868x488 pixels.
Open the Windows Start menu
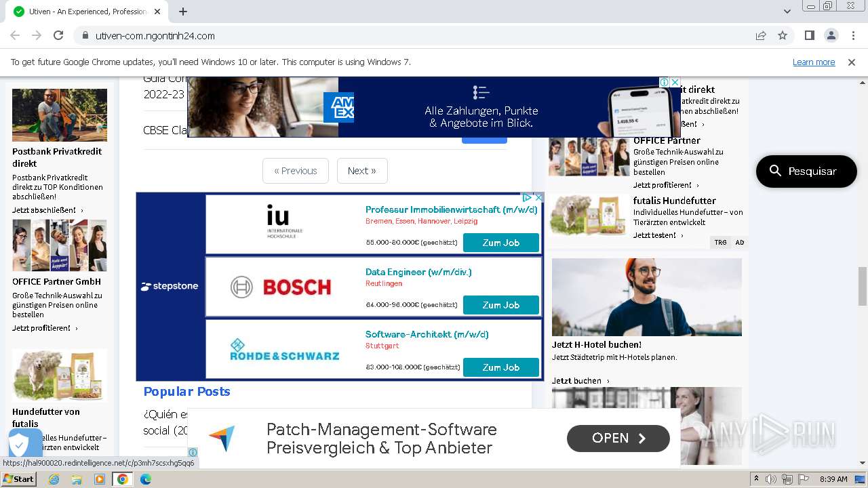pos(19,479)
